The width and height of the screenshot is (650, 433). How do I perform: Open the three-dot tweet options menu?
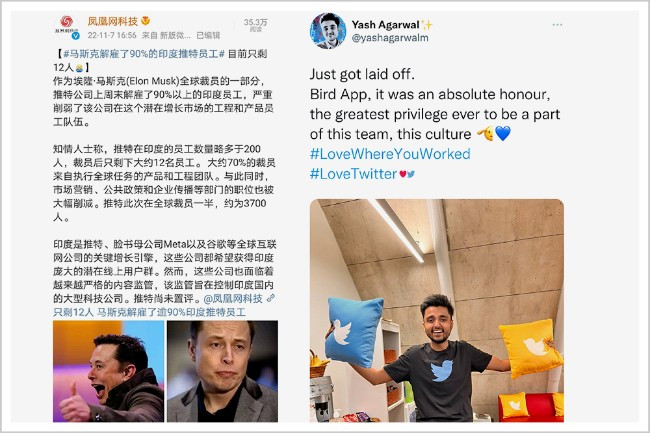click(x=557, y=25)
